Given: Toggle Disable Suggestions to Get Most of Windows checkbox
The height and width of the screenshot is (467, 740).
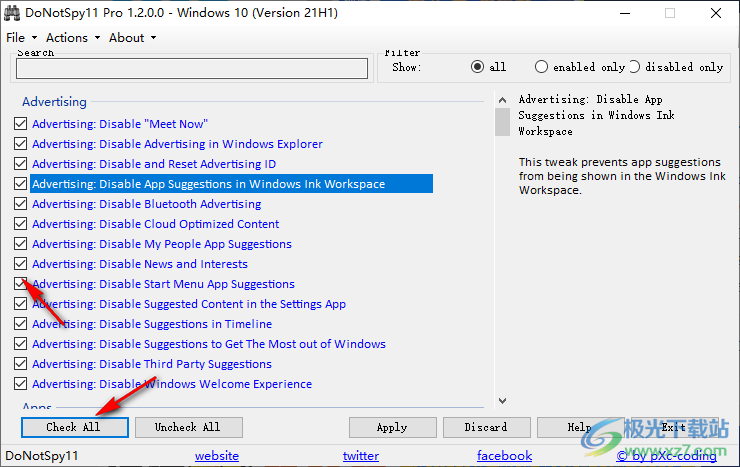Looking at the screenshot, I should click(20, 344).
